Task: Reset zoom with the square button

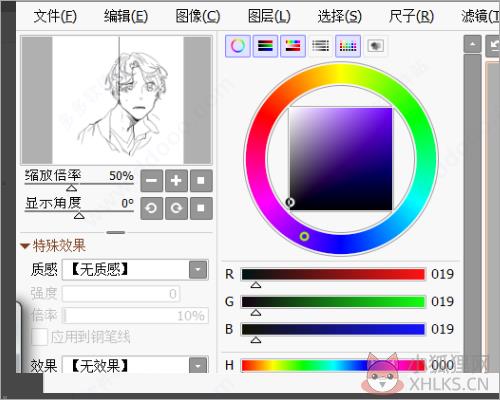Action: [201, 181]
